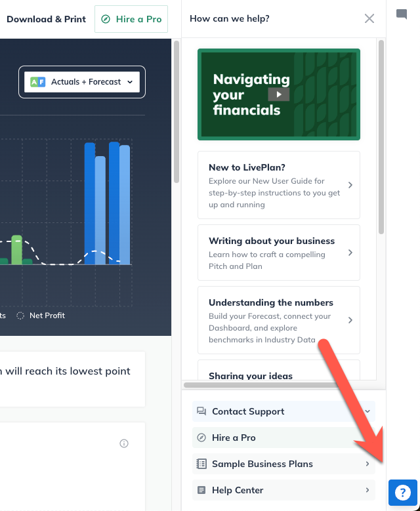420x511 pixels.
Task: Open the New to LivePlan? guide
Action: [278, 185]
